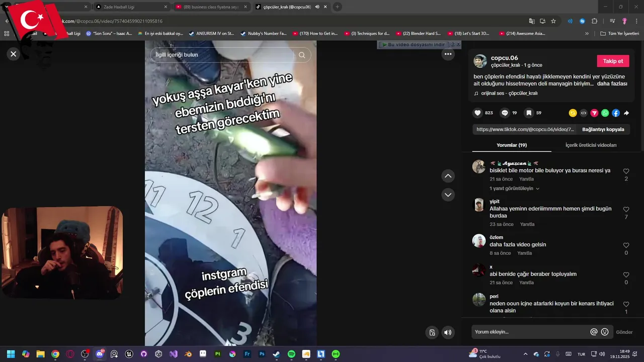The height and width of the screenshot is (362, 644).
Task: Switch to the business class fiyatına tab
Action: [x=212, y=7]
